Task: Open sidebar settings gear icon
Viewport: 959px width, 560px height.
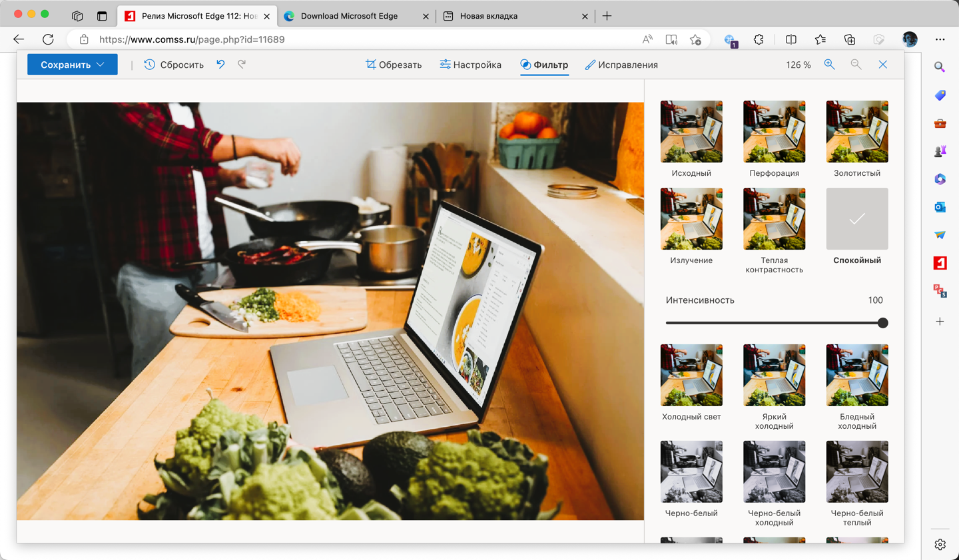Action: tap(940, 545)
